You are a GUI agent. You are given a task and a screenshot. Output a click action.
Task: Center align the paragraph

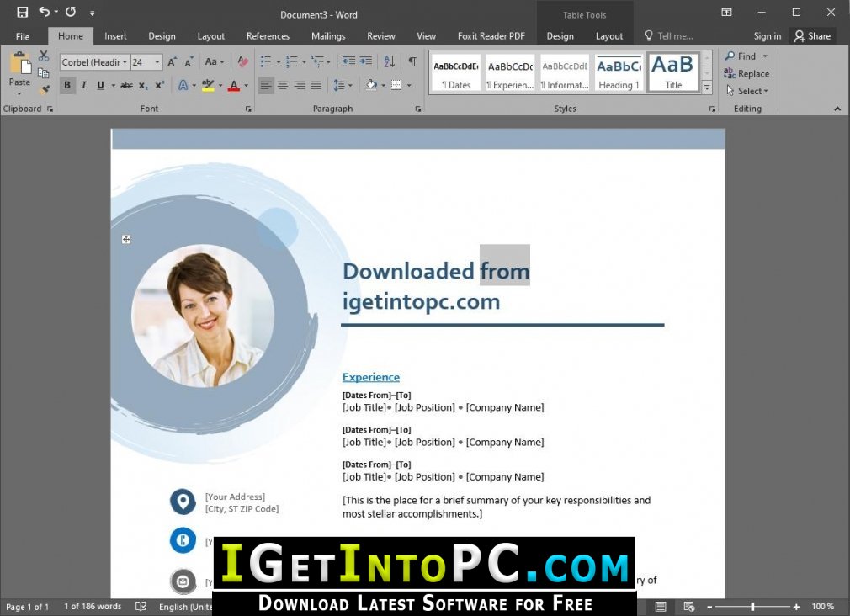coord(283,85)
